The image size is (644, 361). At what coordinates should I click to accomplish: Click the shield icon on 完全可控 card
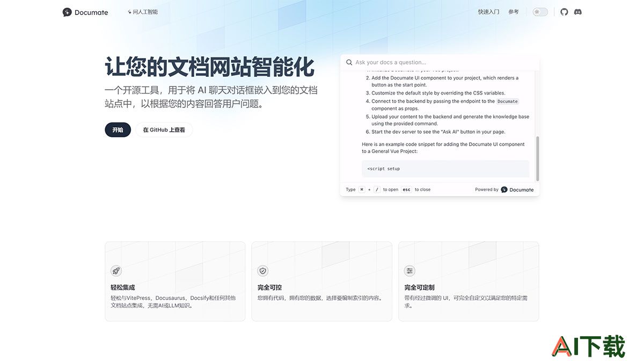(263, 271)
